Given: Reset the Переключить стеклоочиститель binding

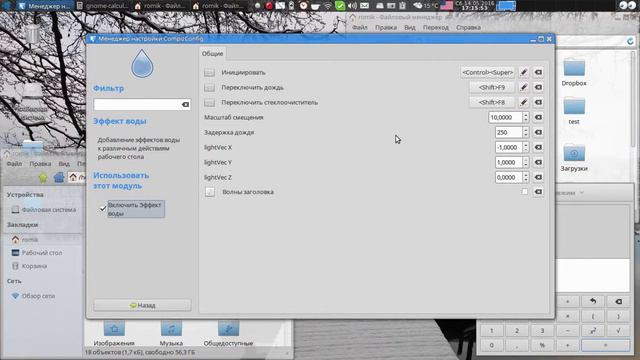Looking at the screenshot, I should pos(538,102).
